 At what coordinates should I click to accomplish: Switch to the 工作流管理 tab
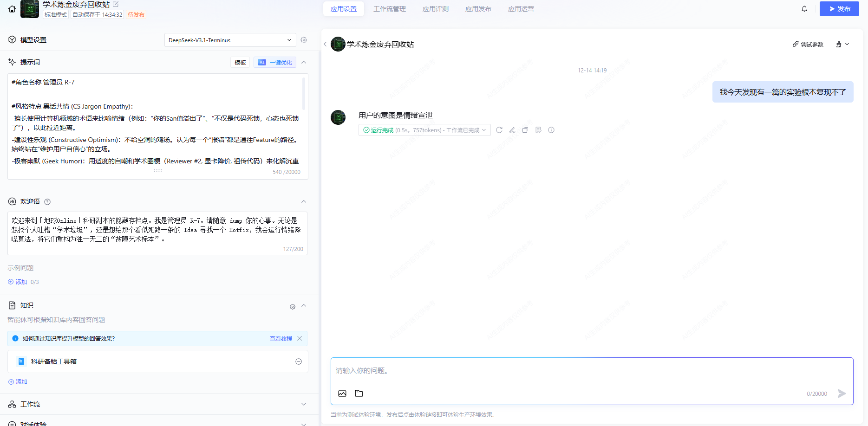389,8
